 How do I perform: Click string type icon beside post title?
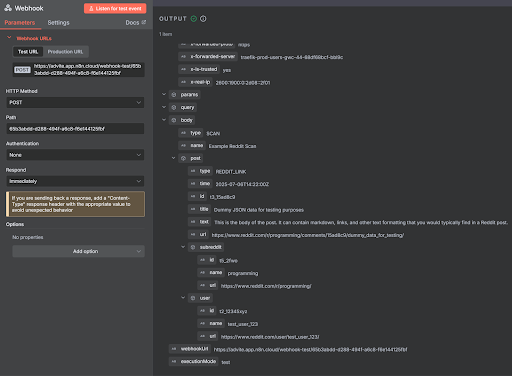tap(193, 209)
